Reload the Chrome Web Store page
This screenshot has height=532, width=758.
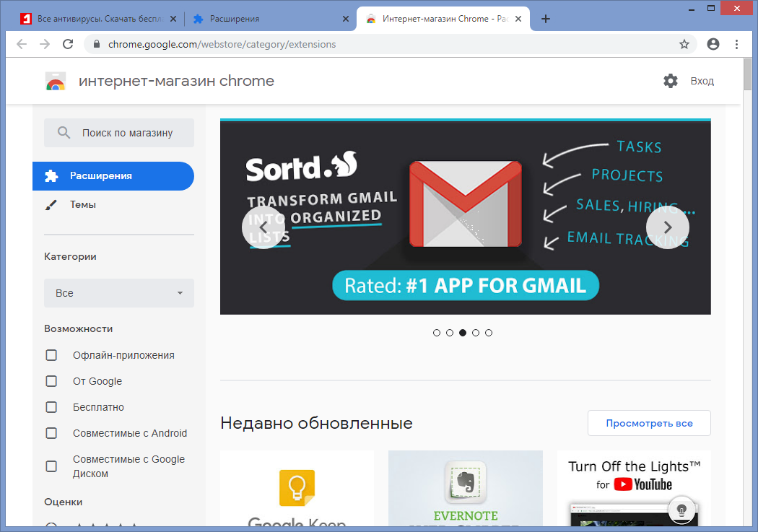point(68,45)
